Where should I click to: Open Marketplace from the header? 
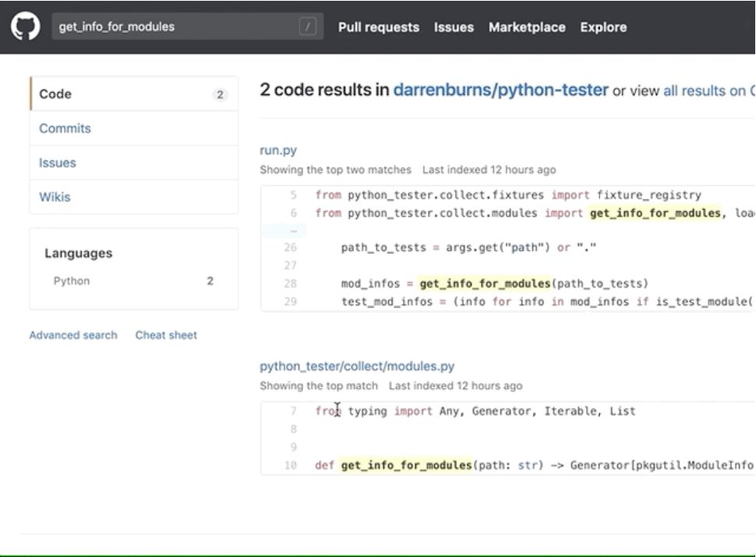(x=527, y=27)
